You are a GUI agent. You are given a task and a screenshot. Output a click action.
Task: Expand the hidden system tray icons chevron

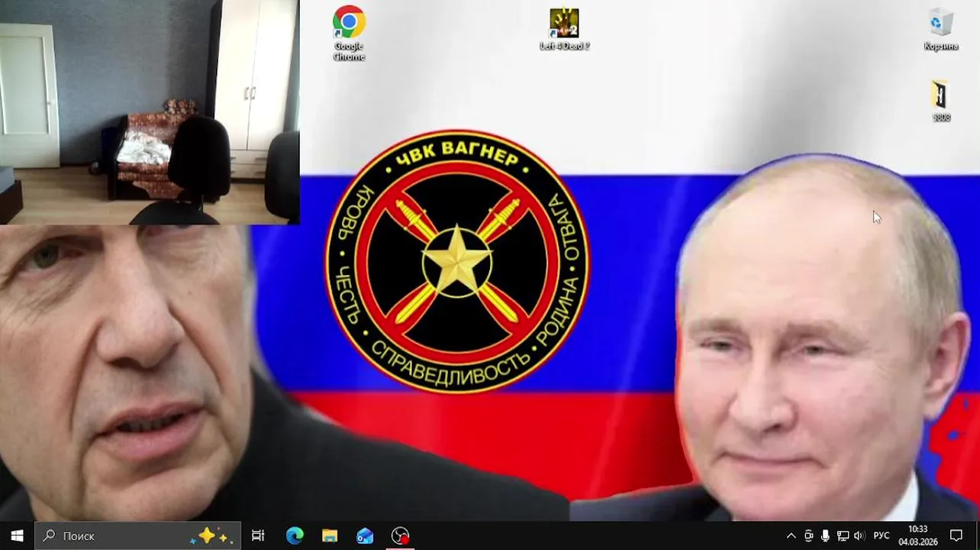point(791,535)
